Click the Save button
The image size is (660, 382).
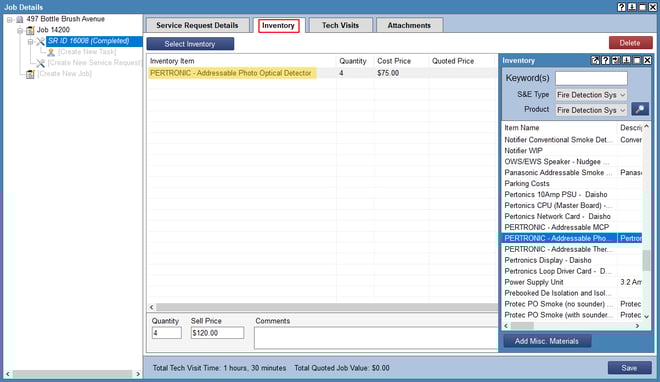click(629, 368)
